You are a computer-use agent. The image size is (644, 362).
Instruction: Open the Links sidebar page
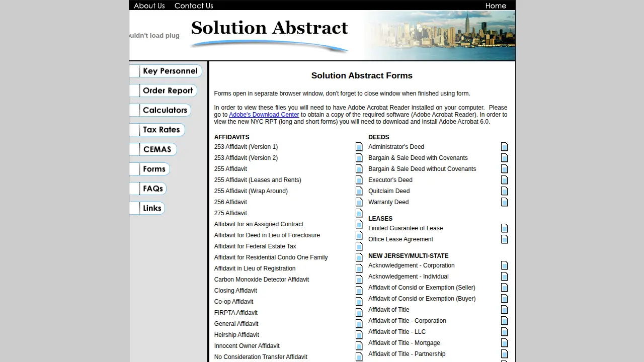147,208
